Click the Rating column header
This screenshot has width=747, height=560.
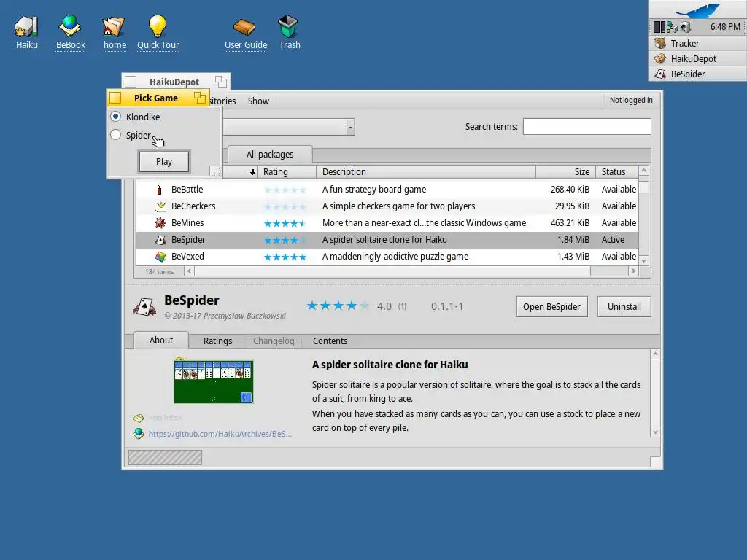coord(287,172)
